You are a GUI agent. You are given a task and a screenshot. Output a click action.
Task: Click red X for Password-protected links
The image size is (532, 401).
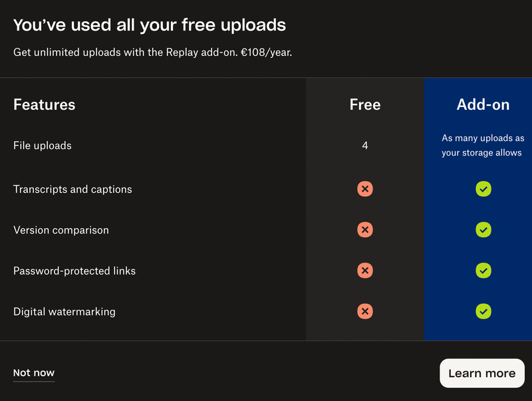click(x=364, y=271)
